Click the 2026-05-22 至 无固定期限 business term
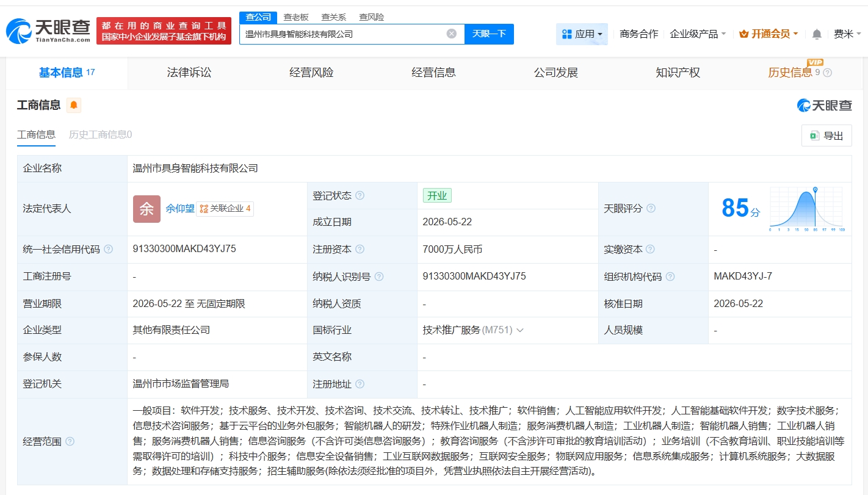The width and height of the screenshot is (868, 495). 189,303
